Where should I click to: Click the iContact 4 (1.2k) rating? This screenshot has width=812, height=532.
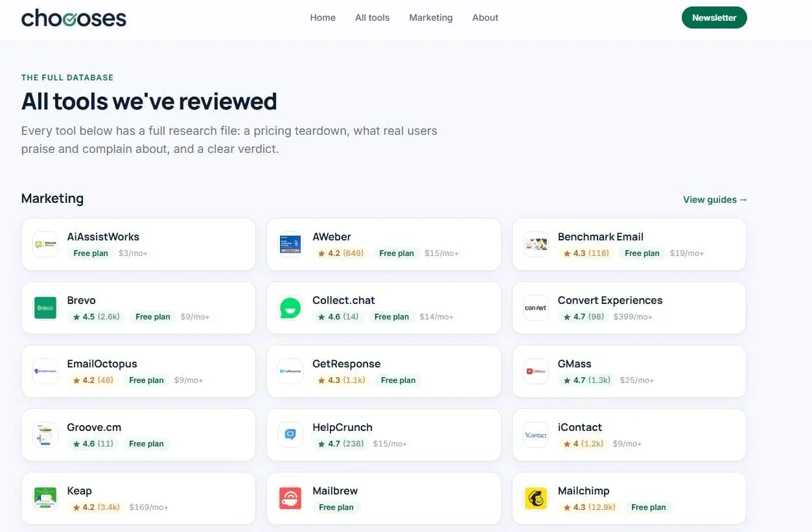coord(584,444)
